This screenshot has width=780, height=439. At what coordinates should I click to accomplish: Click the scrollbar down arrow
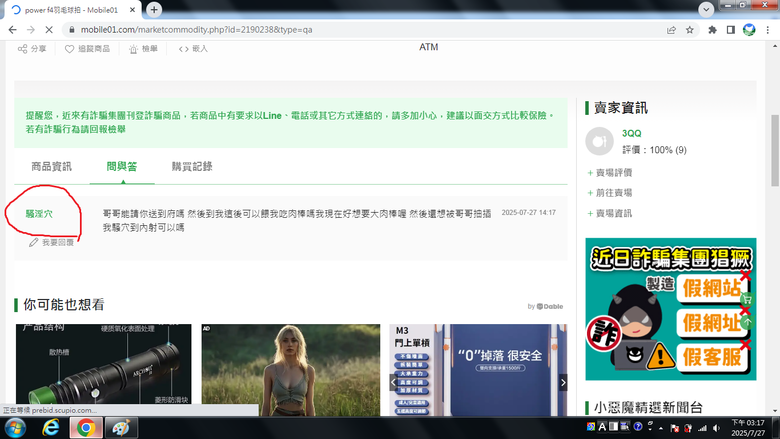[775, 411]
